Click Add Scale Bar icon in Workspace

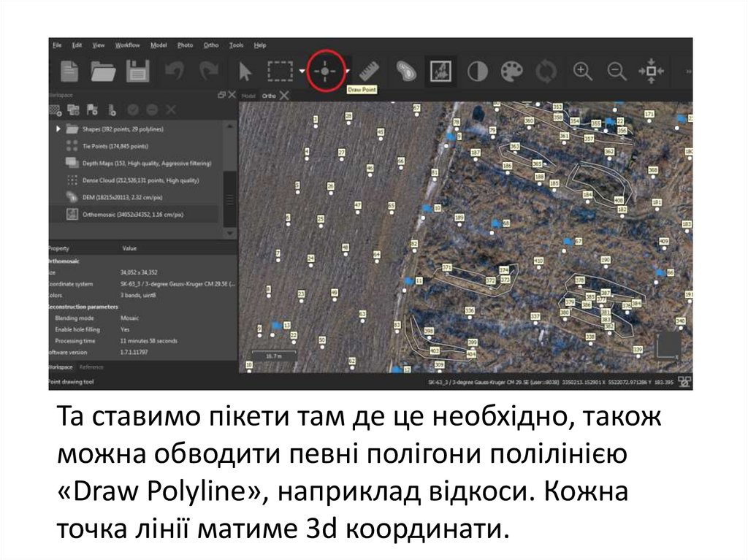112,110
